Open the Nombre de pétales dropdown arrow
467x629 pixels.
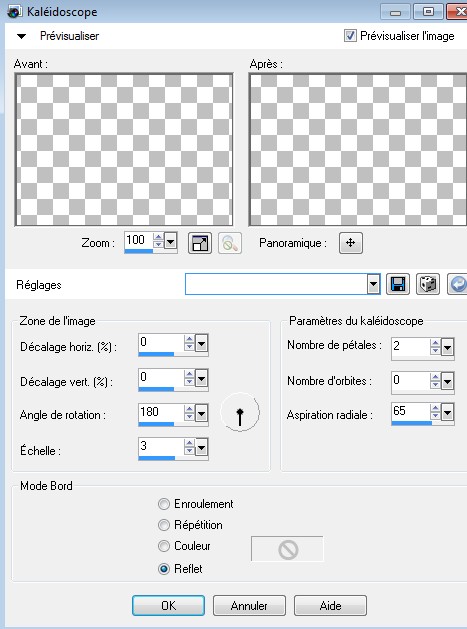point(447,347)
